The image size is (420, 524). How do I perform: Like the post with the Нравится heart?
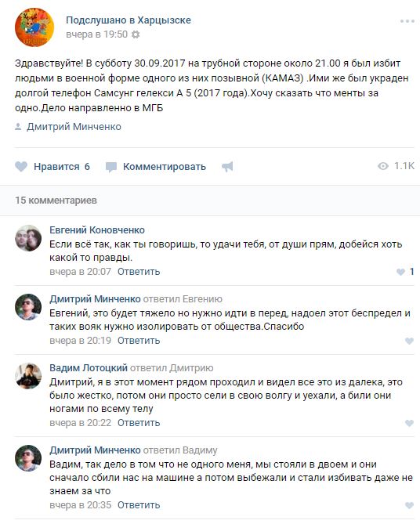(x=52, y=166)
